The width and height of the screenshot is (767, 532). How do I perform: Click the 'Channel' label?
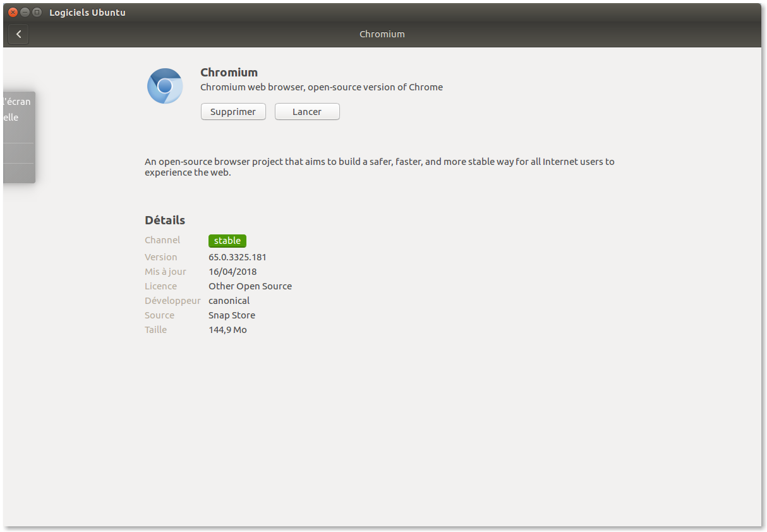coord(162,240)
